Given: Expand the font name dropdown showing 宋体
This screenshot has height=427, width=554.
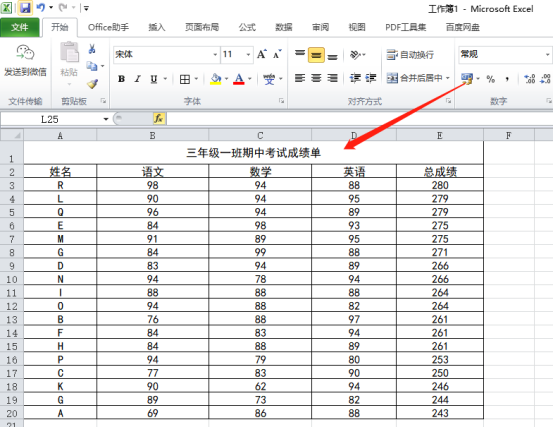Looking at the screenshot, I should pyautogui.click(x=215, y=55).
